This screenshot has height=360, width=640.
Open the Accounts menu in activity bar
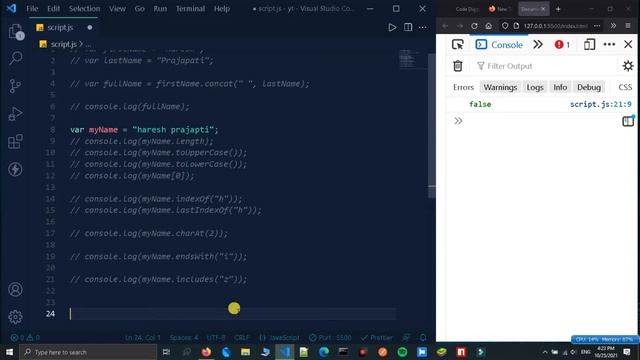[16, 289]
